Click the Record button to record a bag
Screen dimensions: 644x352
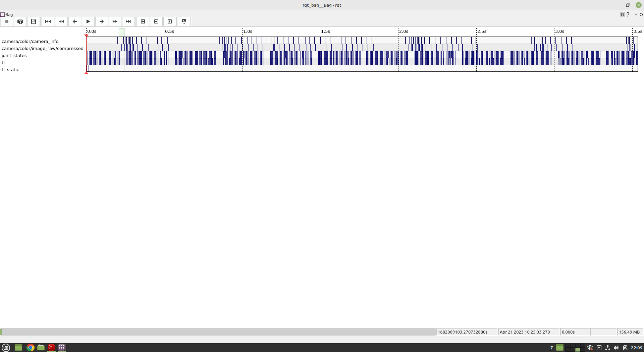point(6,21)
